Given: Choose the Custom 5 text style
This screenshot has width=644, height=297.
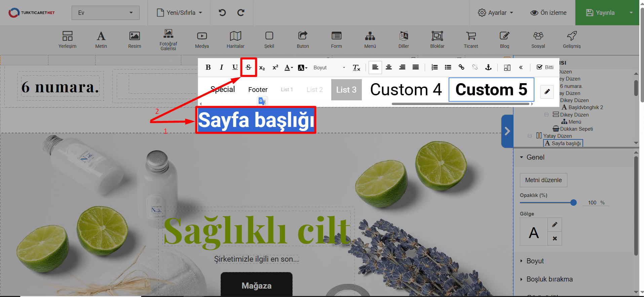Looking at the screenshot, I should (x=491, y=90).
